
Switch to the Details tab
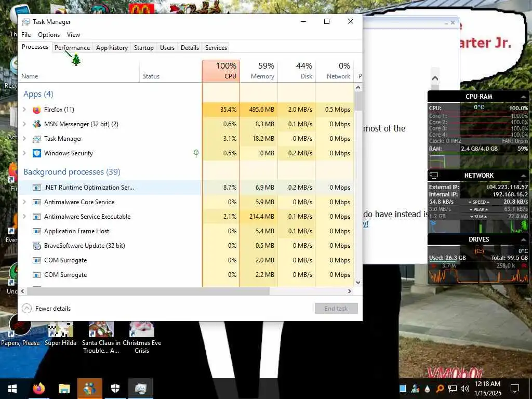pos(190,48)
